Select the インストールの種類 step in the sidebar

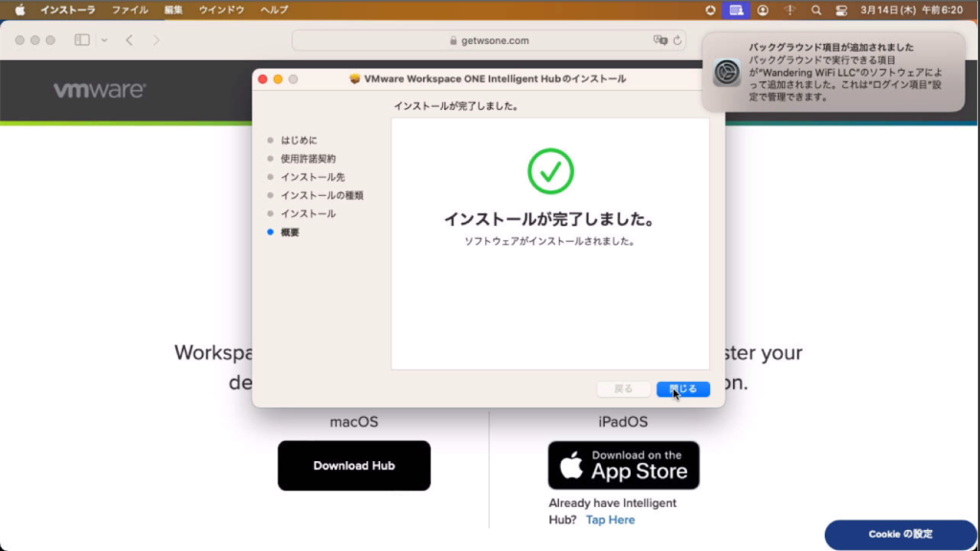tap(322, 195)
